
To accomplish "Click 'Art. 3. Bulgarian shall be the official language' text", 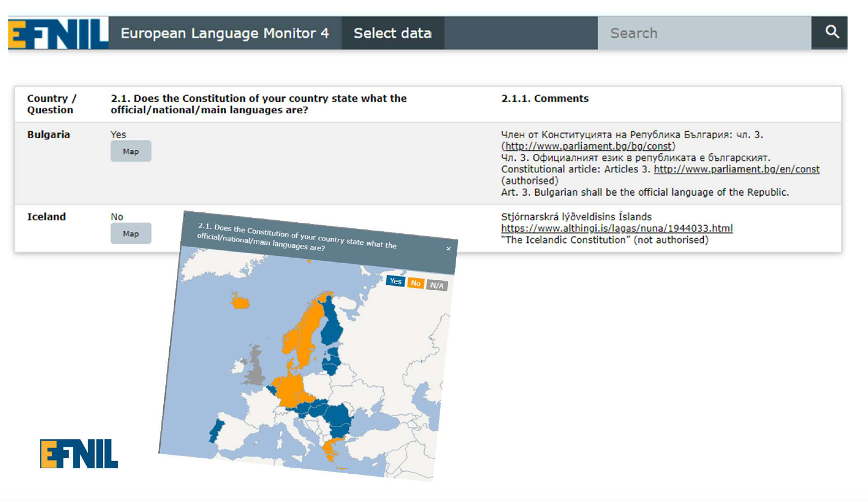I will pyautogui.click(x=645, y=192).
